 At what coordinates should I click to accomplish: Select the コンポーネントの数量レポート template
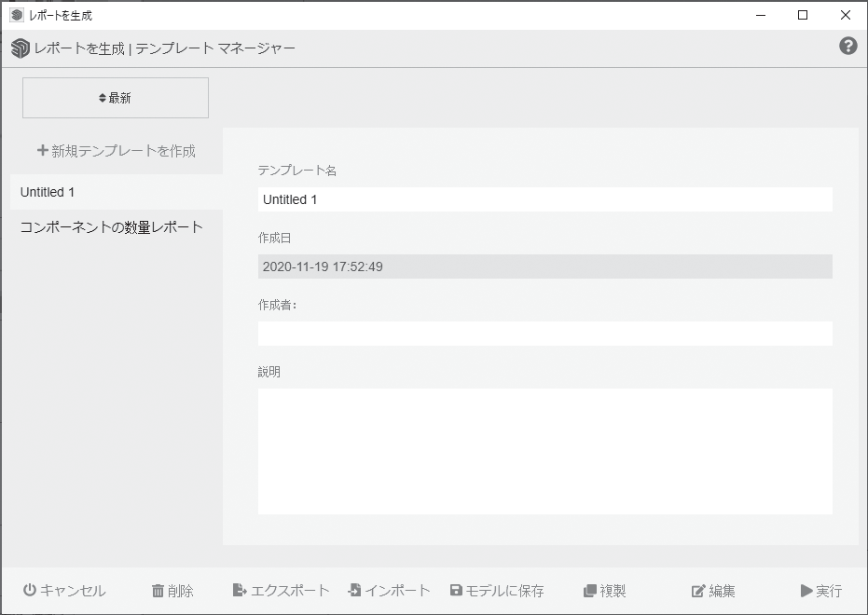(x=111, y=225)
